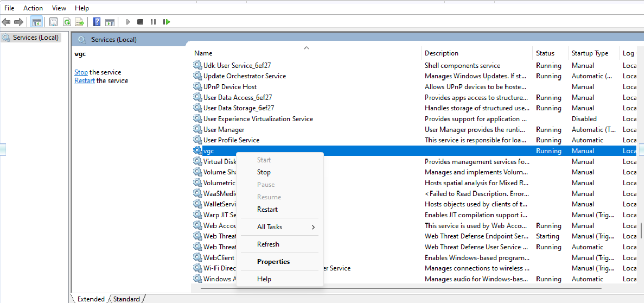644x303 pixels.
Task: Click the Restart the service link
Action: [84, 81]
